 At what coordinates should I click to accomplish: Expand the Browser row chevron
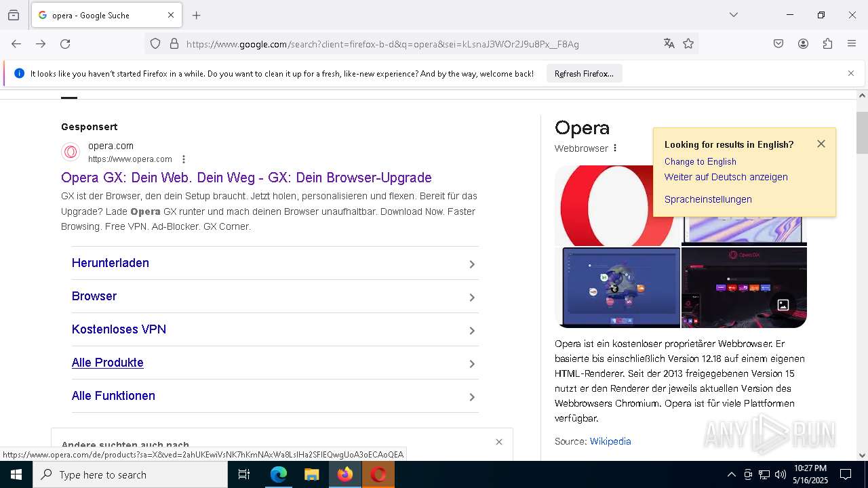pyautogui.click(x=472, y=298)
